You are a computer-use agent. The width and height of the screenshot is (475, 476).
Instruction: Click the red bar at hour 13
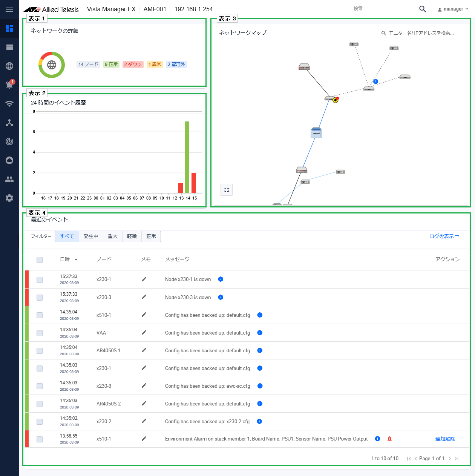click(181, 188)
